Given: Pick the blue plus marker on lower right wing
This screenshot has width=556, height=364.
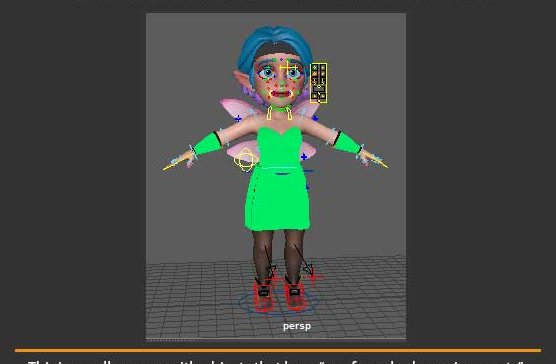Looking at the screenshot, I should (x=304, y=156).
